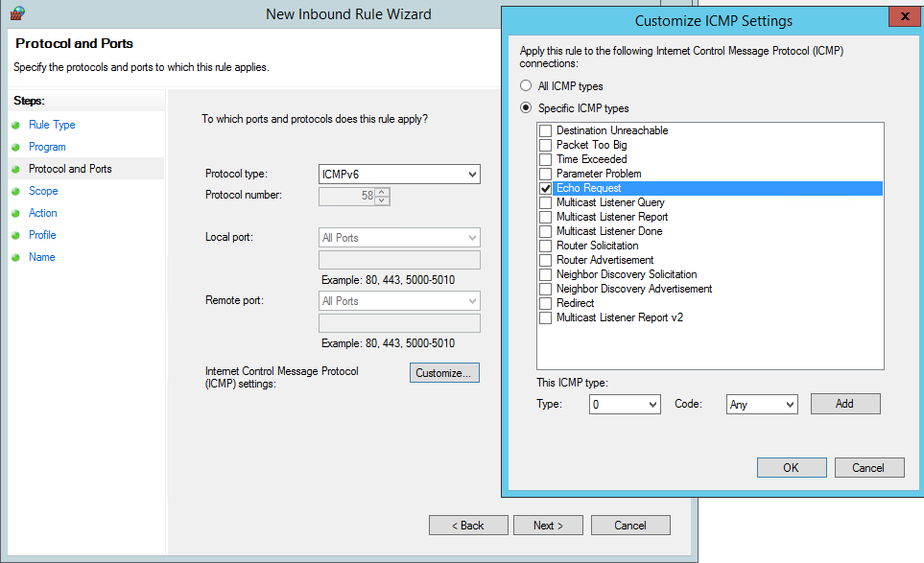924x563 pixels.
Task: Expand the ICMP Type number dropdown
Action: [x=625, y=405]
